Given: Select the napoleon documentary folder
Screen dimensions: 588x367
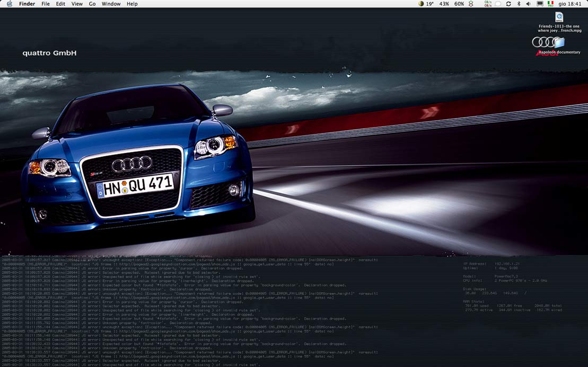Looking at the screenshot, I should coord(559,42).
